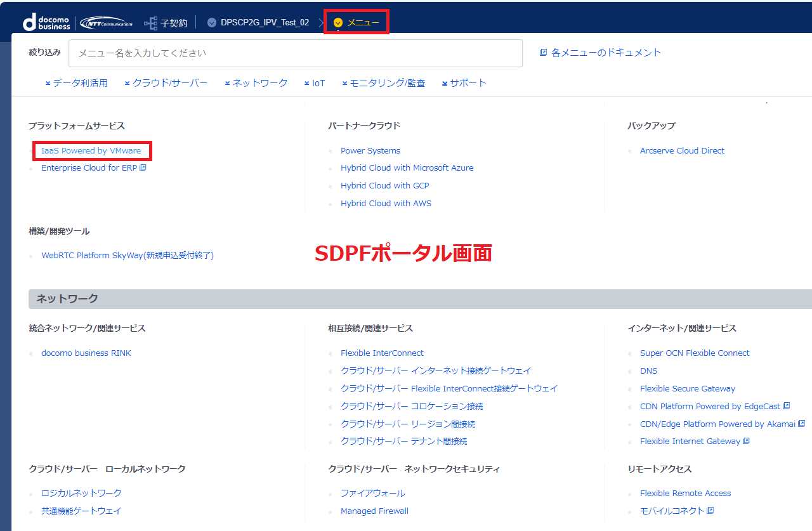Click the external-link icon after モバイルコネクト

(710, 511)
